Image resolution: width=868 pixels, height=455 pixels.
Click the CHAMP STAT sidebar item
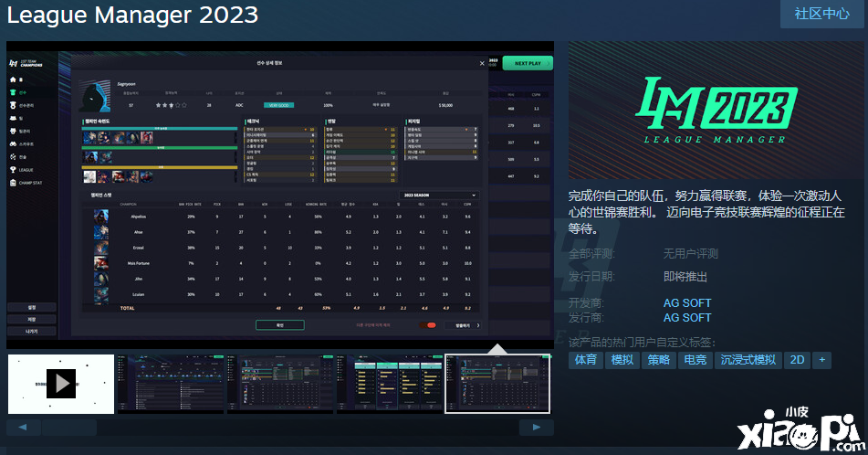coord(26,183)
